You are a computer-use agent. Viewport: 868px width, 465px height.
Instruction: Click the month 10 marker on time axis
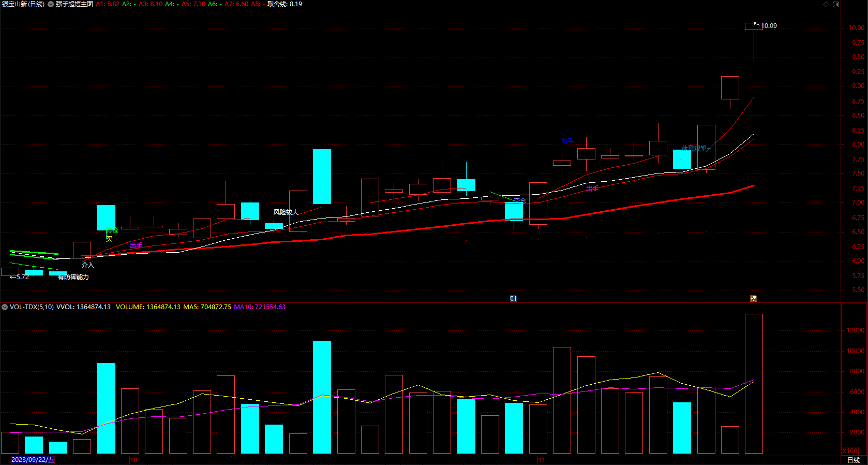tap(133, 460)
